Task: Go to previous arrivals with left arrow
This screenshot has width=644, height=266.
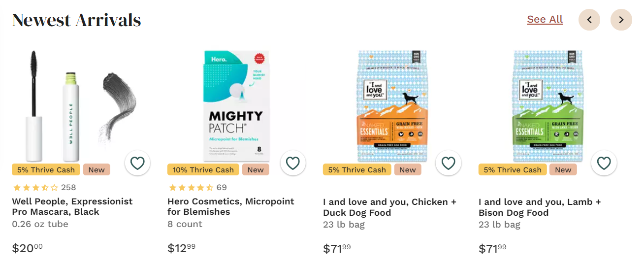Action: tap(589, 20)
